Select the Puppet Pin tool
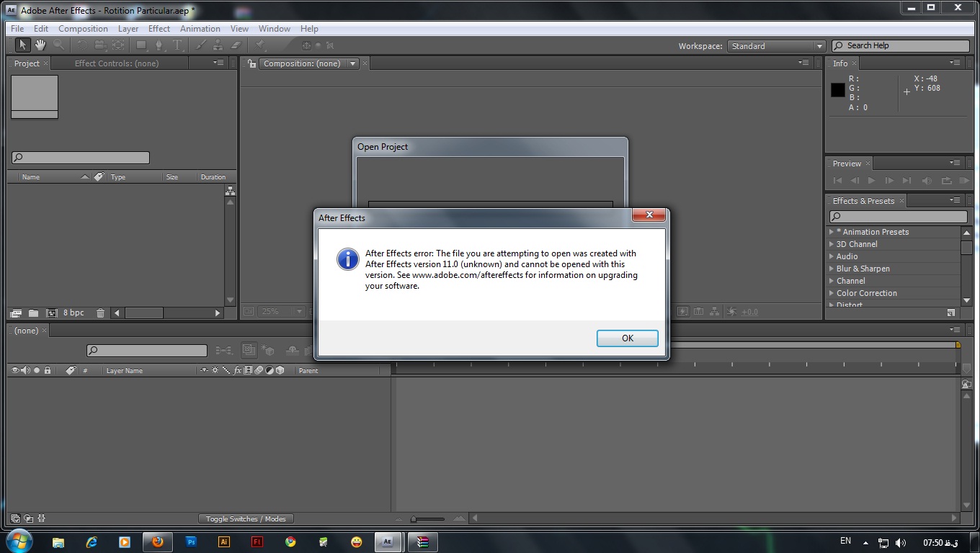This screenshot has height=553, width=980. 260,45
